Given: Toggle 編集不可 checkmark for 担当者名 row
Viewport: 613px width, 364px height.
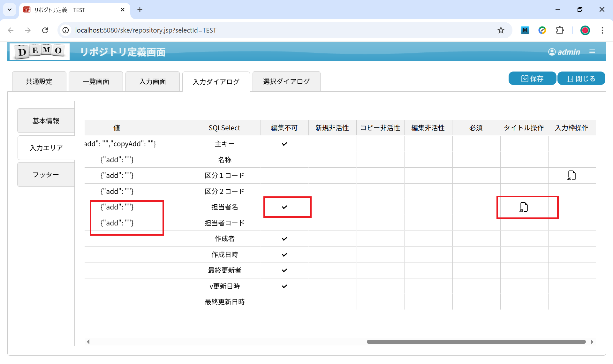Looking at the screenshot, I should (284, 207).
